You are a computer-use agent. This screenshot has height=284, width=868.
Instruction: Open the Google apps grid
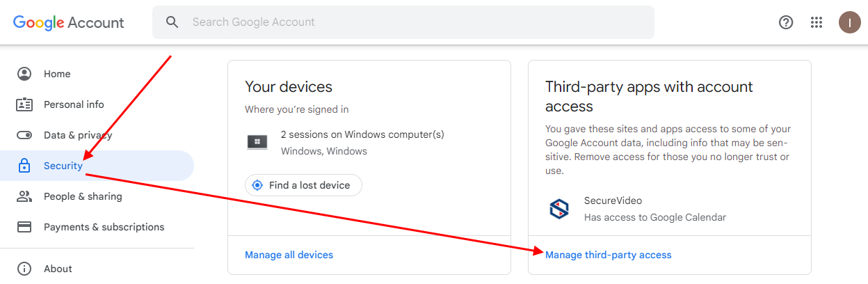coord(817,22)
